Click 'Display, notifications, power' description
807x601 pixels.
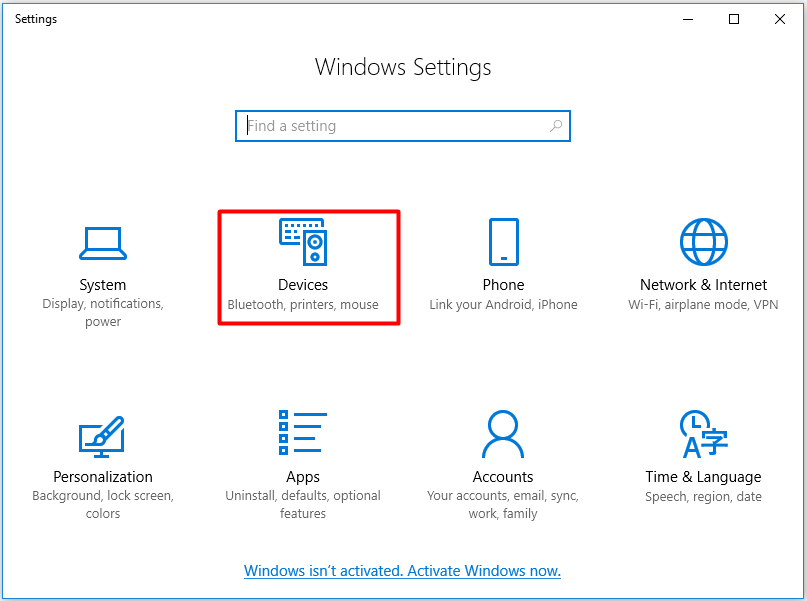pos(103,312)
